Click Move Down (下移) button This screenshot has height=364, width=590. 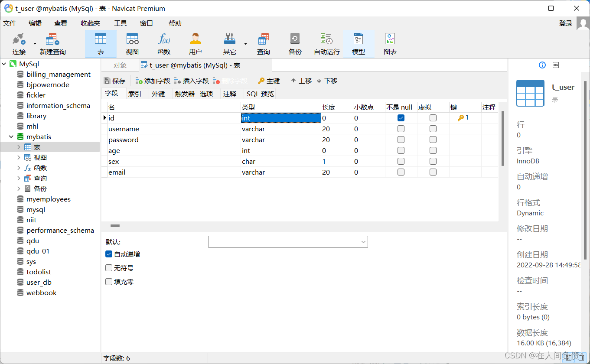(327, 81)
